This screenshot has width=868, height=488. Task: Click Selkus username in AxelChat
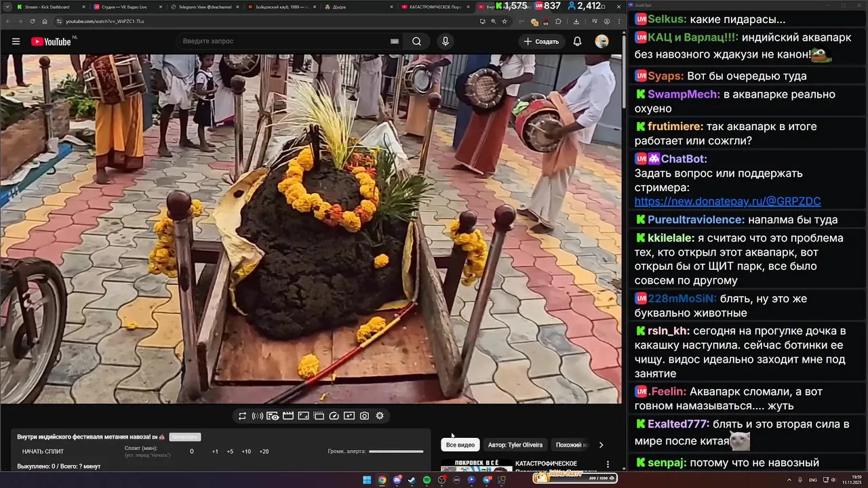(666, 20)
